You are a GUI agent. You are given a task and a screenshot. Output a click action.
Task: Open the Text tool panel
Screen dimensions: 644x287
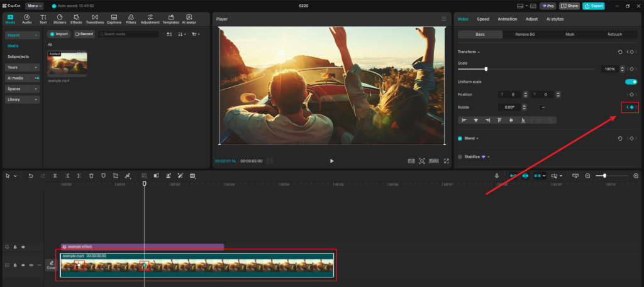pos(43,19)
